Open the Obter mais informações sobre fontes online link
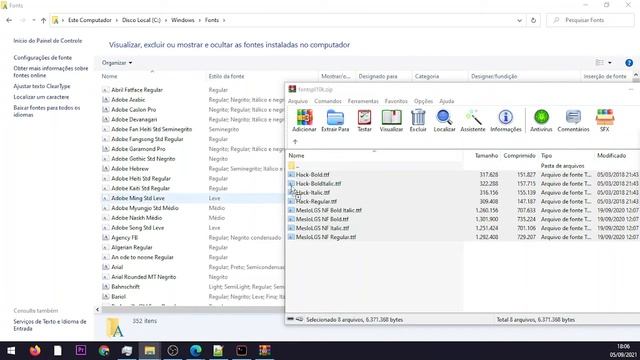 pos(51,72)
